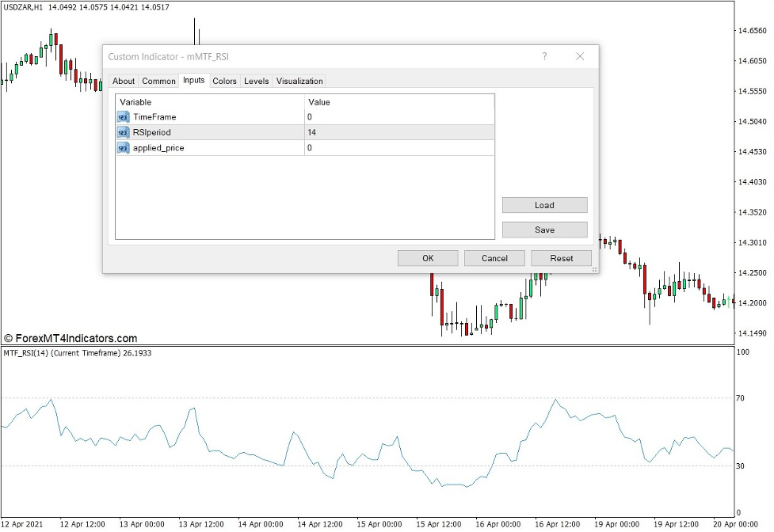Screen dimensions: 774x532
Task: Go to the Colors tab
Action: 224,81
